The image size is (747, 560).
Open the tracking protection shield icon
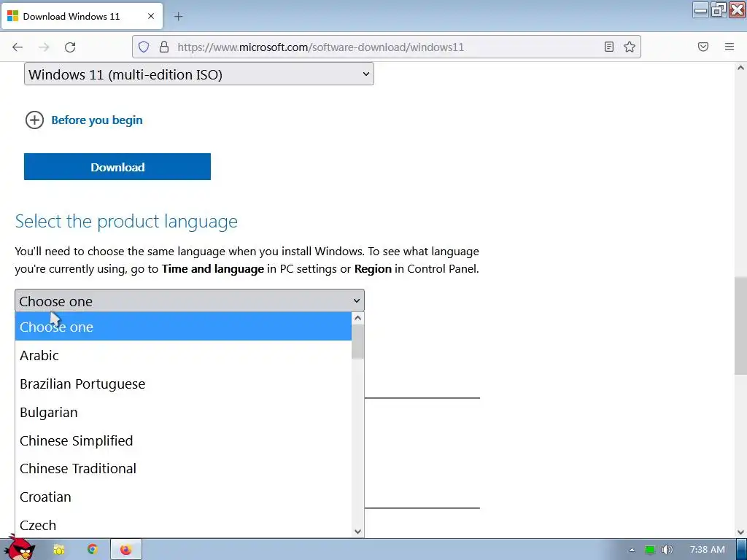(x=144, y=47)
